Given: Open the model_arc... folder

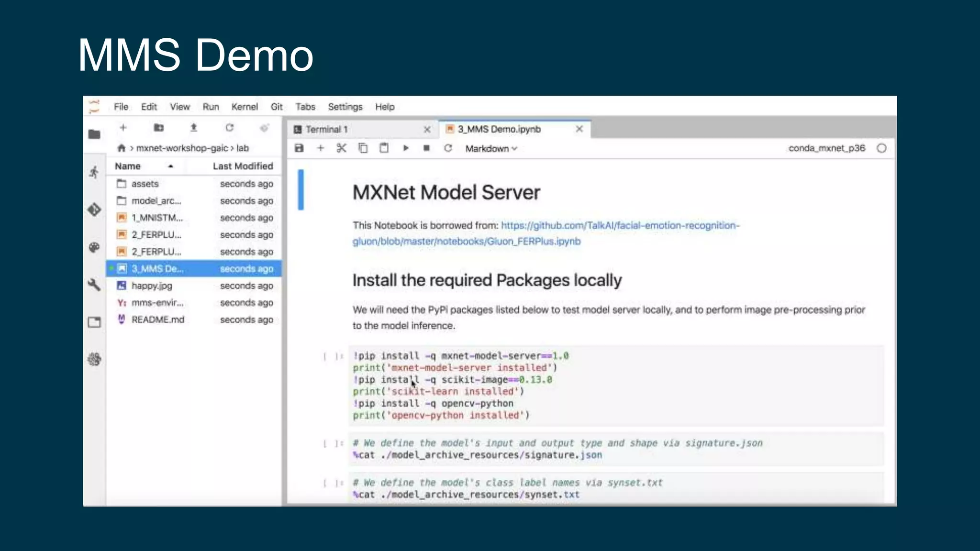Looking at the screenshot, I should [194, 201].
